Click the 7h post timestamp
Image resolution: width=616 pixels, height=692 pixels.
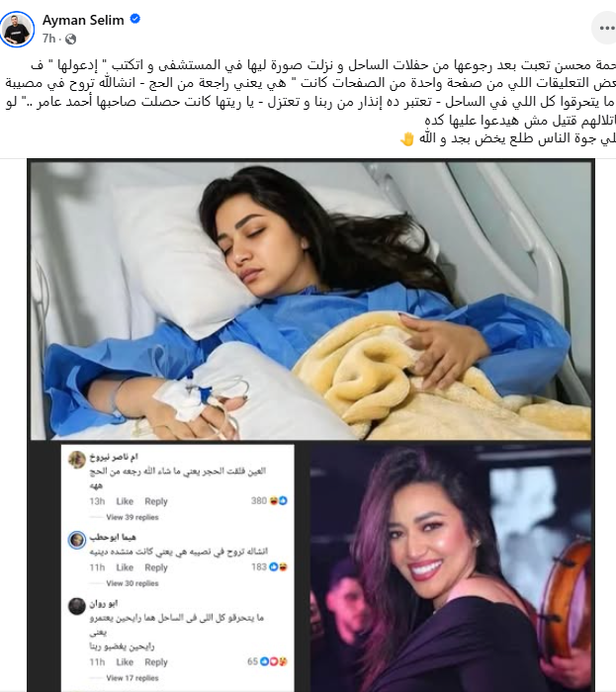point(48,39)
